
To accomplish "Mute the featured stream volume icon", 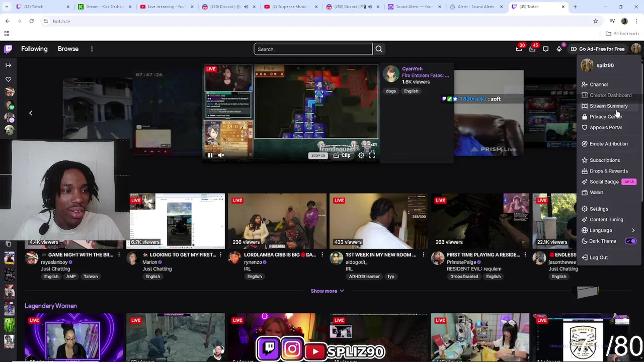I will point(221,155).
